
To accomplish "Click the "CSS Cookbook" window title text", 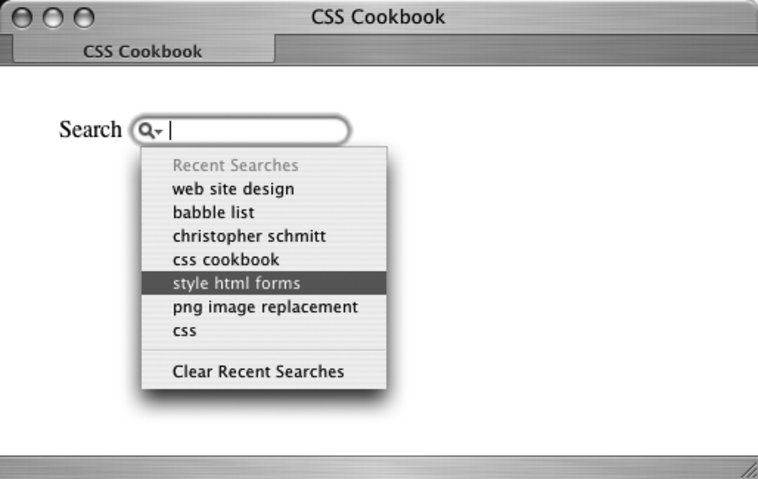I will pos(378,18).
